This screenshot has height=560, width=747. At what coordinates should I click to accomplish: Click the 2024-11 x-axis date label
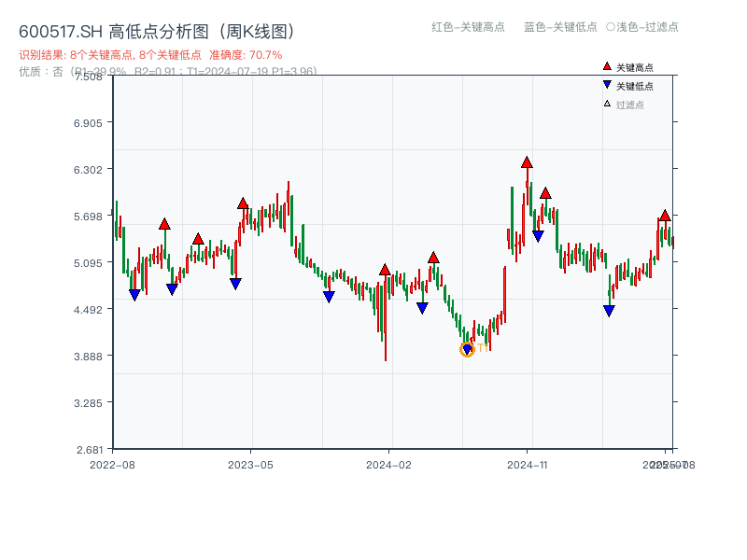pos(527,464)
